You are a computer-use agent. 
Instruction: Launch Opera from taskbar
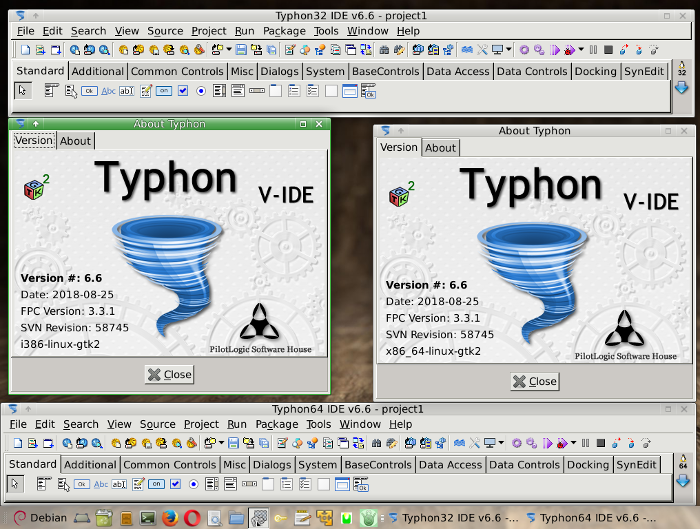(192, 518)
